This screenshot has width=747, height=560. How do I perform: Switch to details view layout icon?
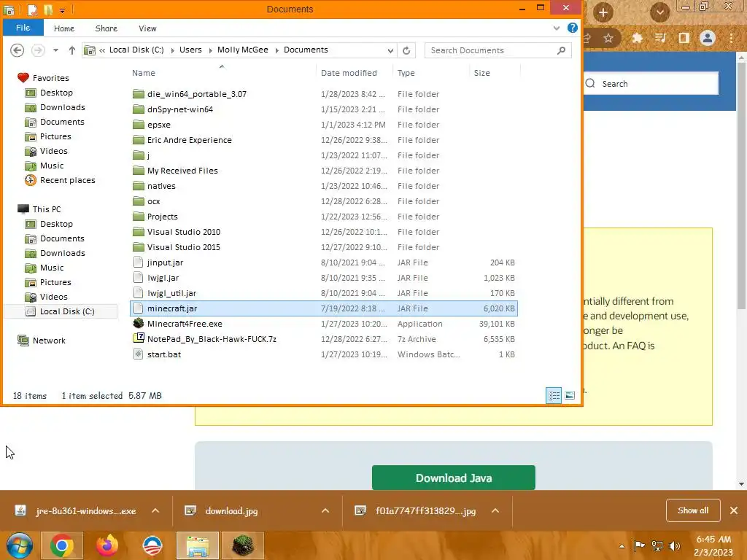554,395
